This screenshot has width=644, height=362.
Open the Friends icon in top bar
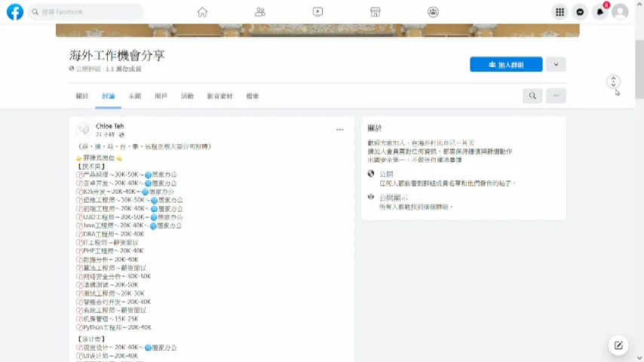point(260,12)
